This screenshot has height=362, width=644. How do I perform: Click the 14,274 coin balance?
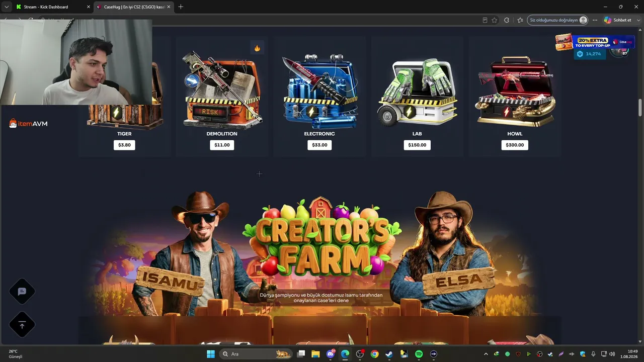pyautogui.click(x=589, y=54)
